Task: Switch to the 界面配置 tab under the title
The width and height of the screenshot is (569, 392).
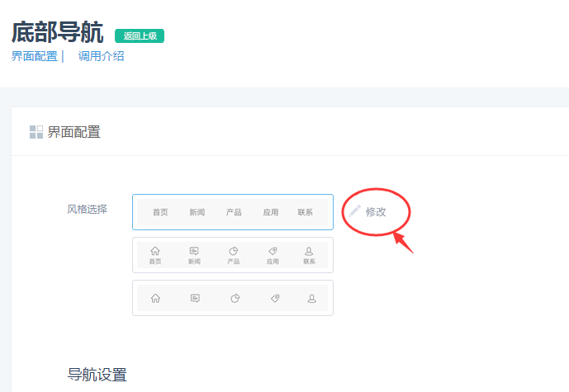Action: click(35, 56)
